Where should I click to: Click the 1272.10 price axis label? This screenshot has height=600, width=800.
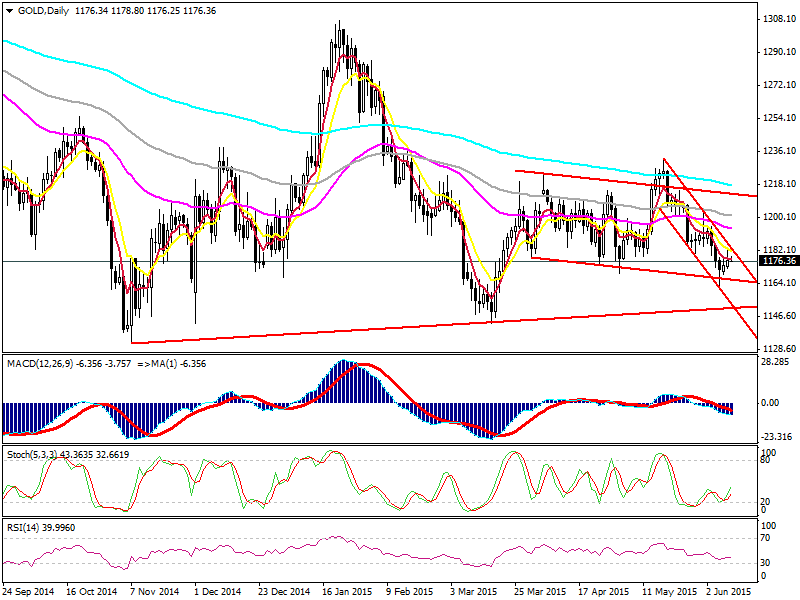coord(780,85)
